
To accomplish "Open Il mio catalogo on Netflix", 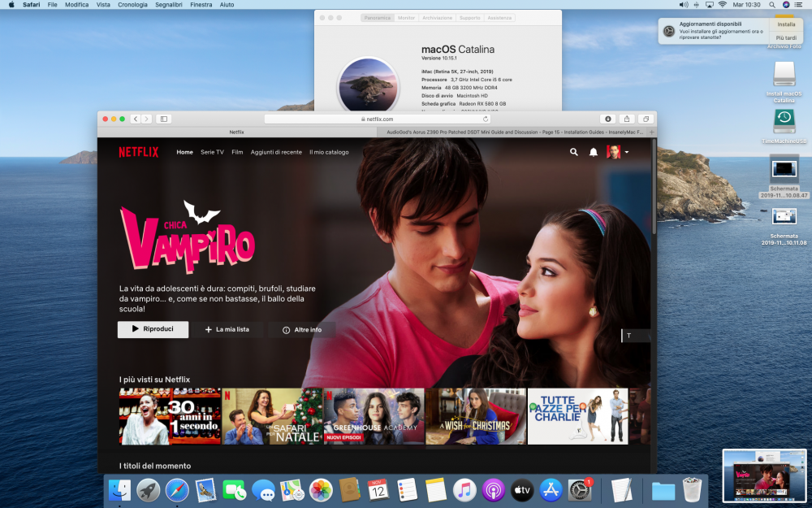I will tap(329, 152).
